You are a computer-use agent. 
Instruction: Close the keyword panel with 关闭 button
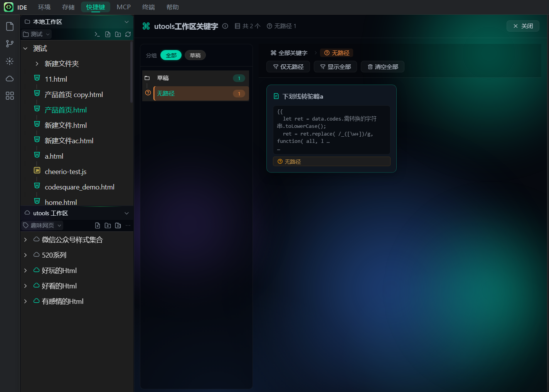523,26
